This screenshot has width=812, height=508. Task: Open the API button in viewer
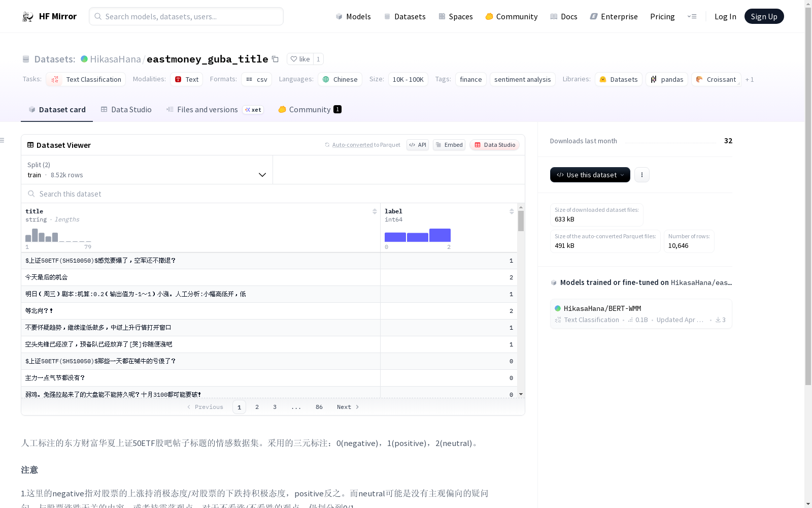[x=418, y=145]
